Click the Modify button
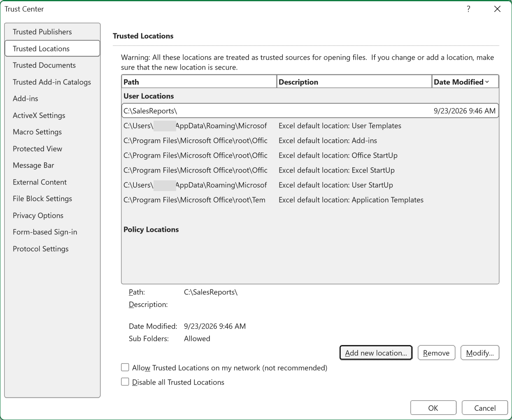The width and height of the screenshot is (512, 420). tap(480, 353)
